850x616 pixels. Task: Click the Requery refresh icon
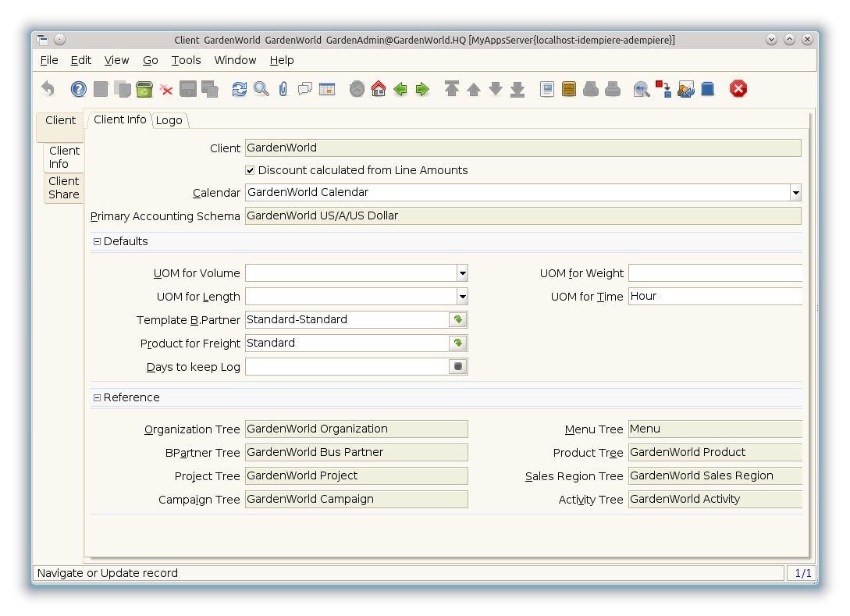tap(240, 89)
